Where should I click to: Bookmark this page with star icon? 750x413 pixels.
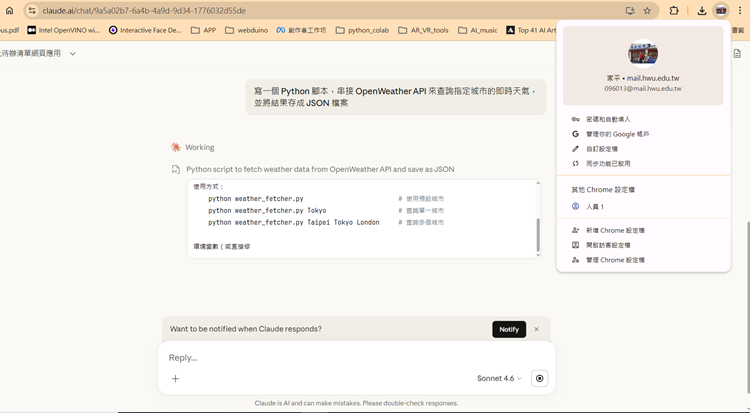647,10
